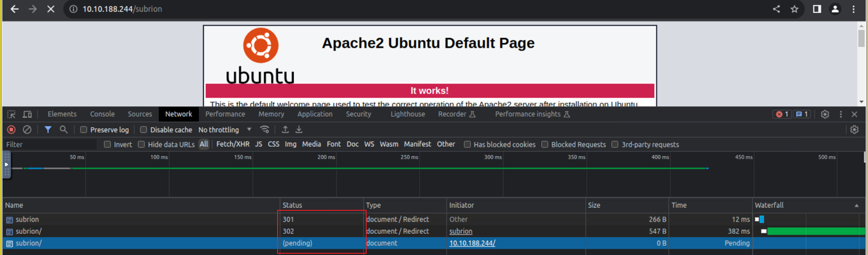Open Chrome's three-dot menu
This screenshot has height=255, width=868.
click(853, 9)
